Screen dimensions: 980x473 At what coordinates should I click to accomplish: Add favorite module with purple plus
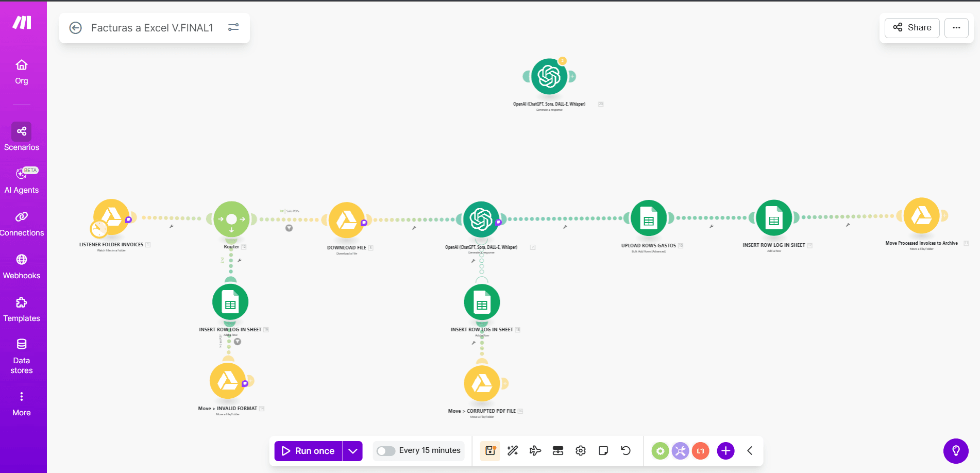[x=725, y=451]
